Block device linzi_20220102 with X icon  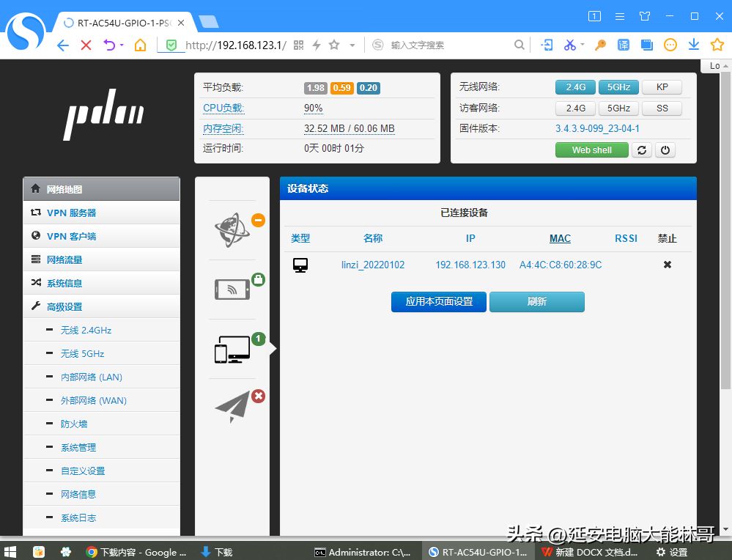click(667, 265)
